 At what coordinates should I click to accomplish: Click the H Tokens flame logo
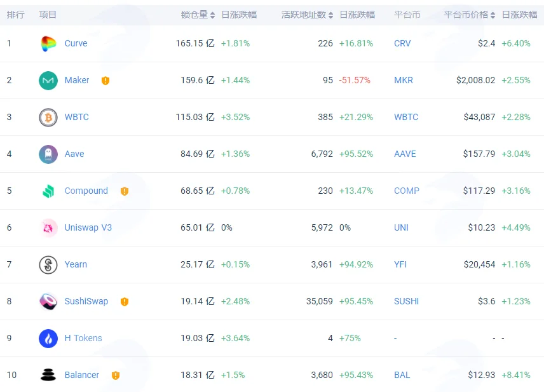[x=48, y=338]
